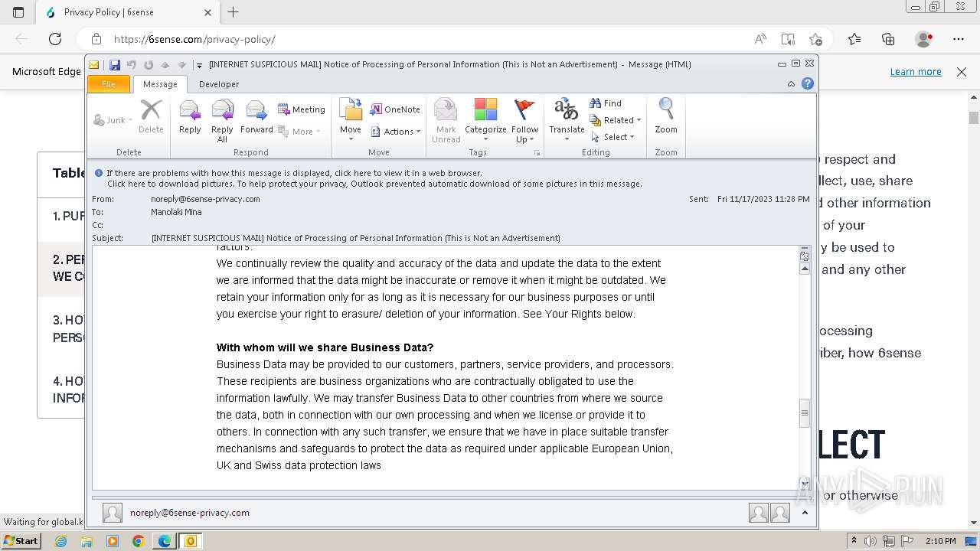
Task: Open Categorize color options
Action: point(485,120)
